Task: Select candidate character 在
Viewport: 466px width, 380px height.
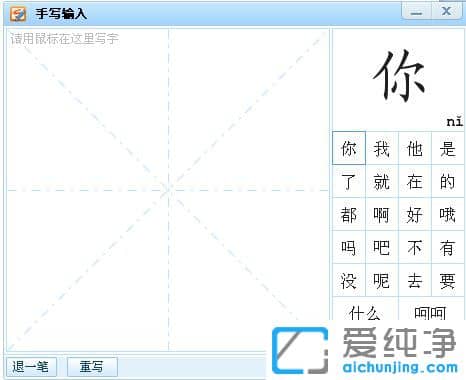Action: [415, 181]
